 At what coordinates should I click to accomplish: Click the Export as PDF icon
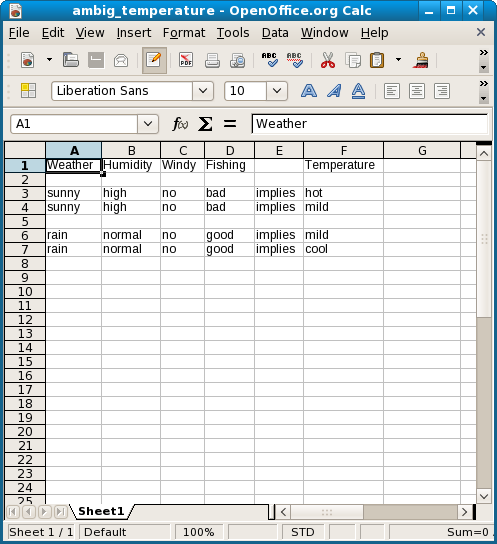click(186, 61)
